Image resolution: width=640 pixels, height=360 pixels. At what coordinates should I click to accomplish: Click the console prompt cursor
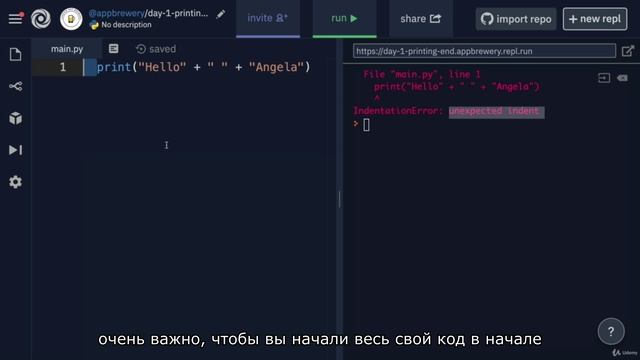click(x=366, y=125)
